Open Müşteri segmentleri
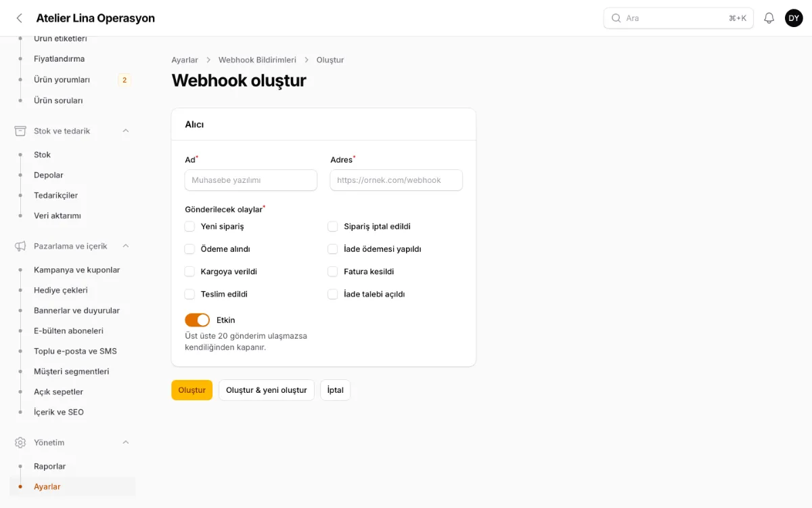Image resolution: width=812 pixels, height=508 pixels. tap(72, 371)
